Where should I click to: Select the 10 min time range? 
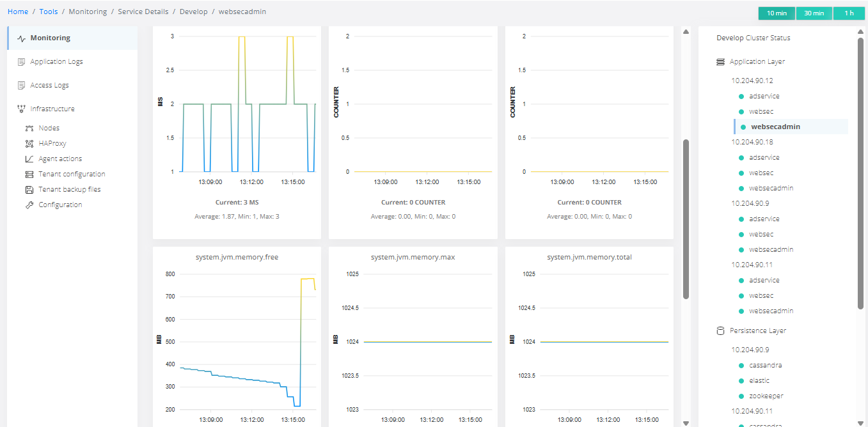[777, 13]
